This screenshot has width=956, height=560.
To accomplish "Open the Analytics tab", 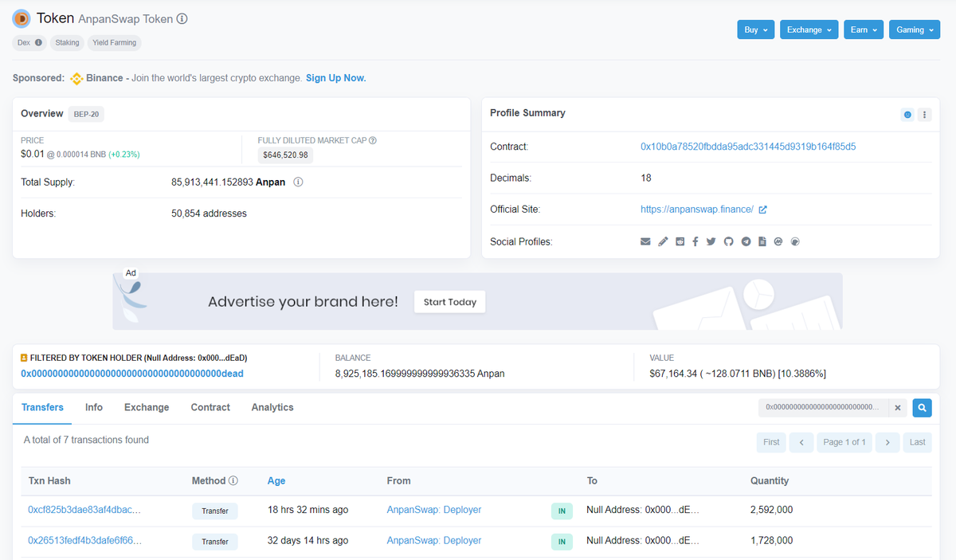I will tap(272, 407).
